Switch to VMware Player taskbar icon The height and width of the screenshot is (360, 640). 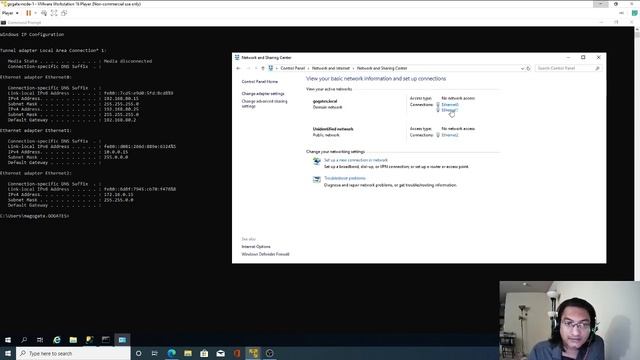click(x=253, y=353)
